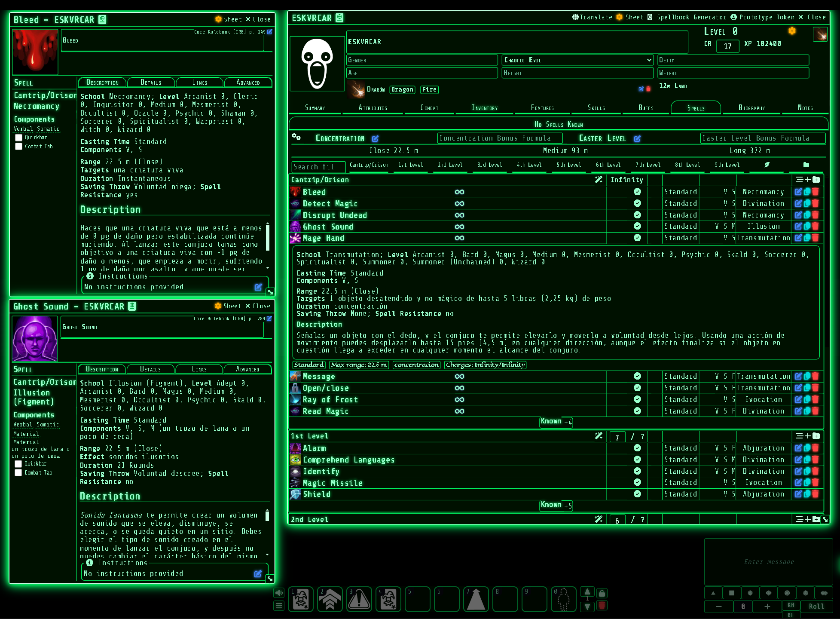840x619 pixels.
Task: Click the Translate globe icon
Action: pos(575,17)
